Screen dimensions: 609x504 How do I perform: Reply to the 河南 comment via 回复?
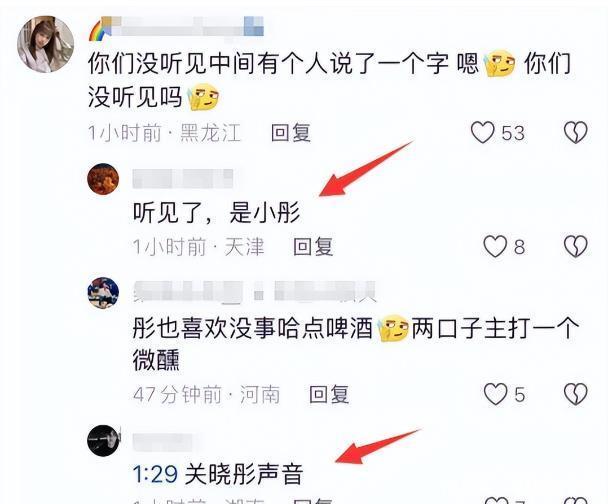click(329, 395)
